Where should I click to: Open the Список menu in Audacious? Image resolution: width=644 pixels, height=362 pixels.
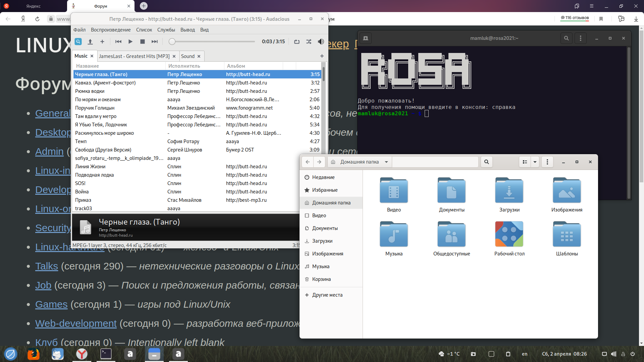click(144, 29)
